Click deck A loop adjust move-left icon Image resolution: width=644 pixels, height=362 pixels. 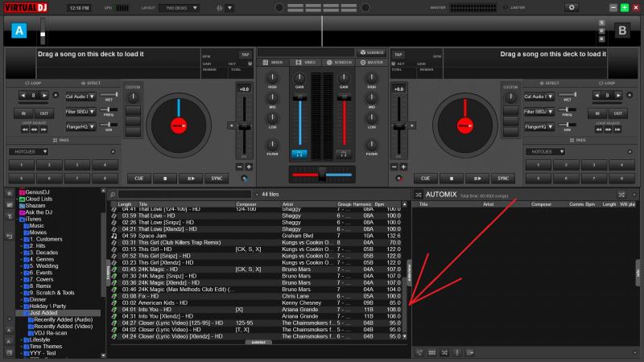tap(25, 130)
